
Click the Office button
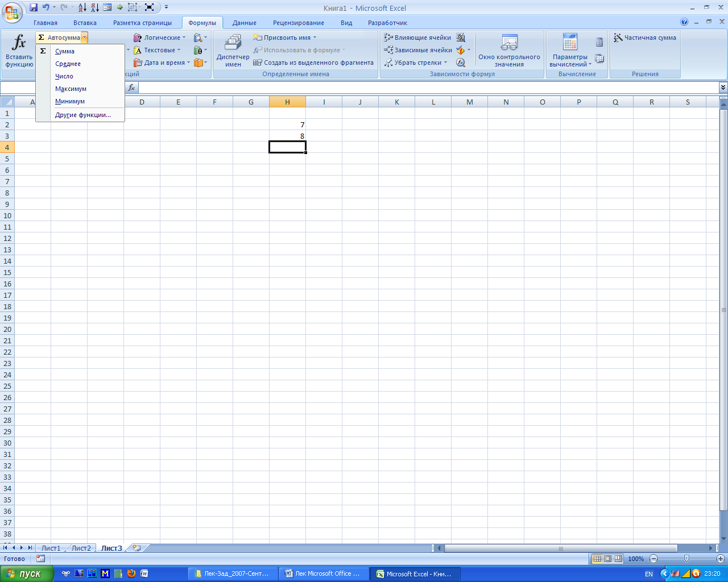11,11
